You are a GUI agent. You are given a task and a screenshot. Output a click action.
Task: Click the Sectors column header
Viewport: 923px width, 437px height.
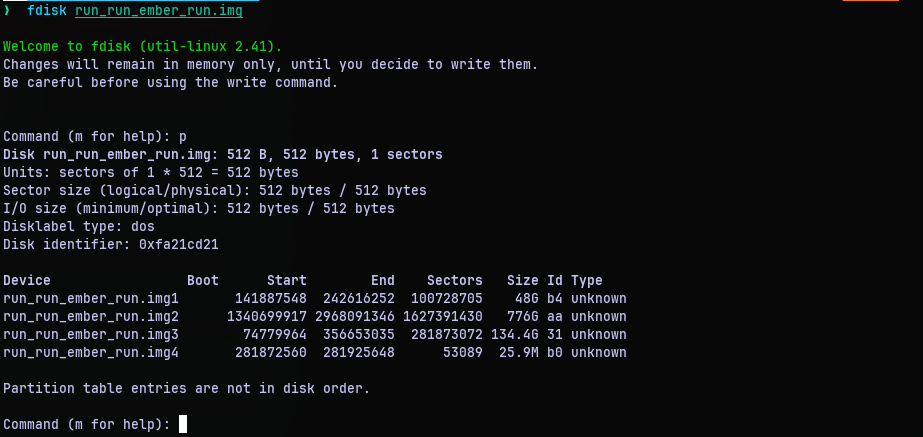click(455, 281)
